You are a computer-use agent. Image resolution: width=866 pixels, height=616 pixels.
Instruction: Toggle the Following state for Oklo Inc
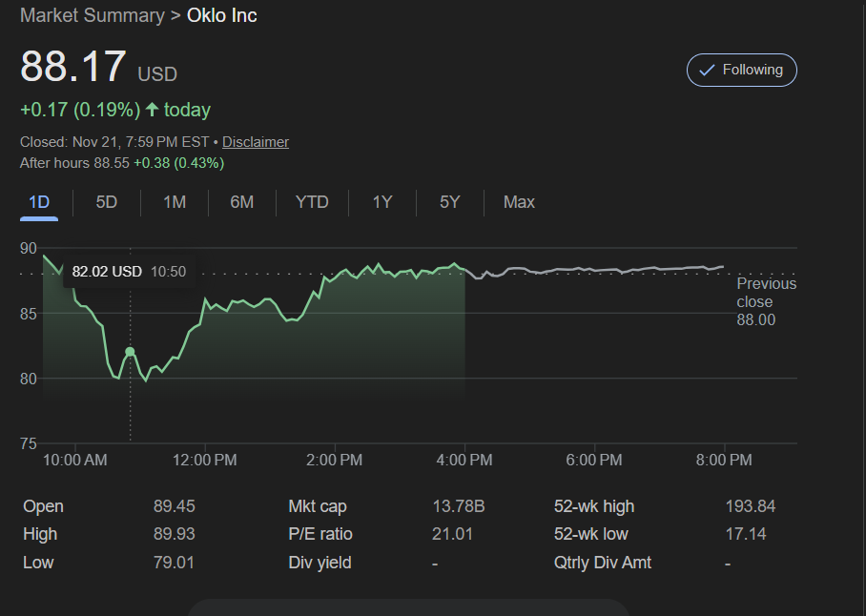pyautogui.click(x=742, y=70)
